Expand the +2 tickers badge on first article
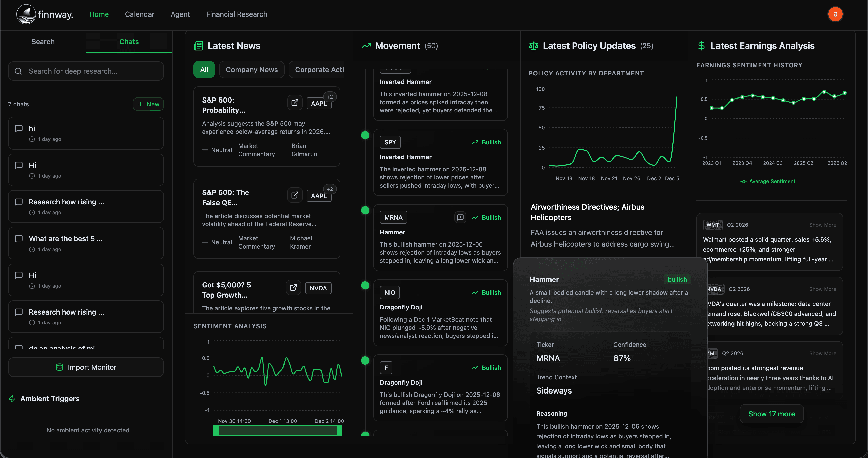Screen dimensions: 868x458 pos(329,97)
